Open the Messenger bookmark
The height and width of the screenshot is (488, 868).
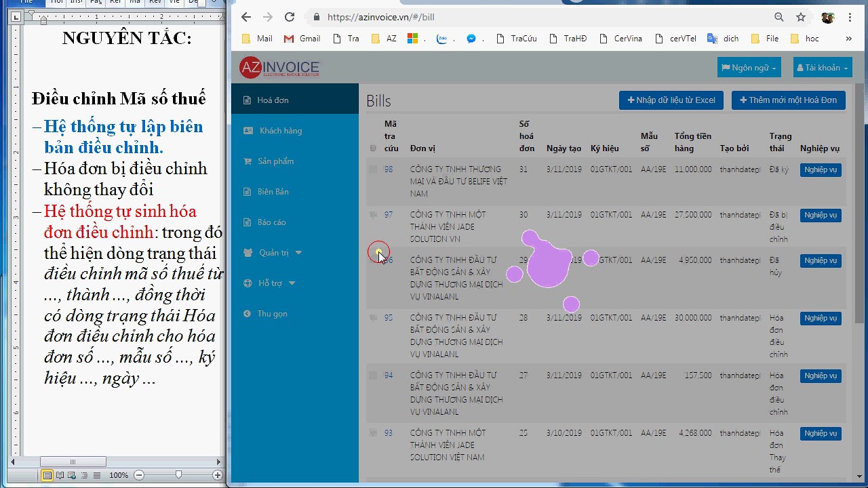[x=471, y=39]
